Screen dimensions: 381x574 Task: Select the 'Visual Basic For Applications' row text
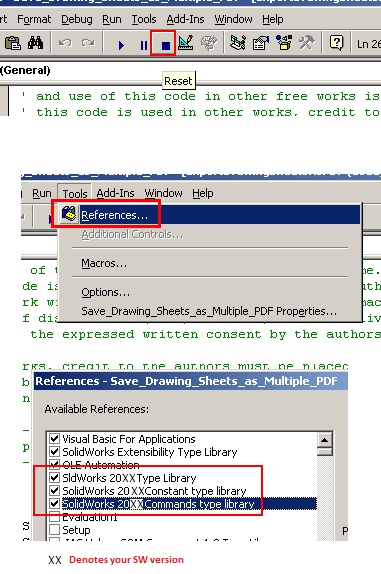point(129,439)
